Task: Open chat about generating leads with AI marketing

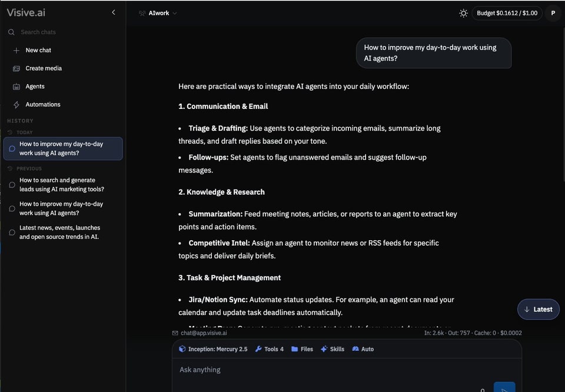Action: pos(63,184)
